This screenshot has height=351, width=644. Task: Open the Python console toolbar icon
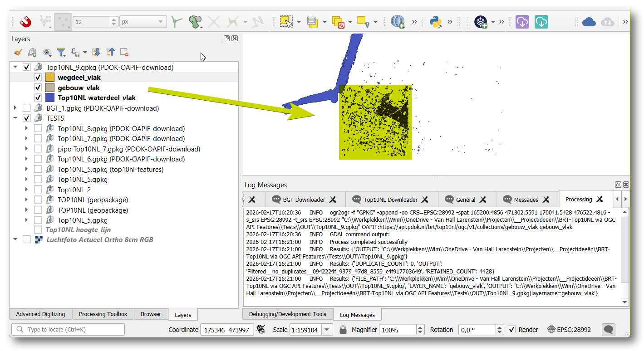436,21
